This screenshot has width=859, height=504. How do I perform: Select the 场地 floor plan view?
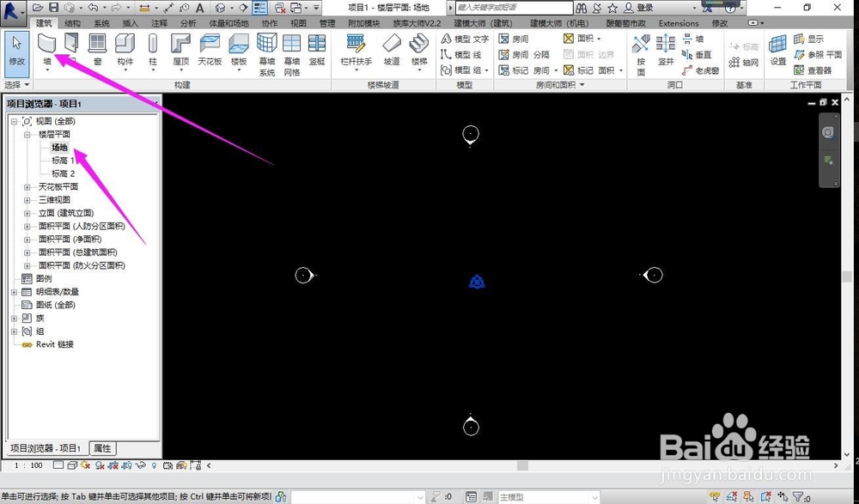60,148
